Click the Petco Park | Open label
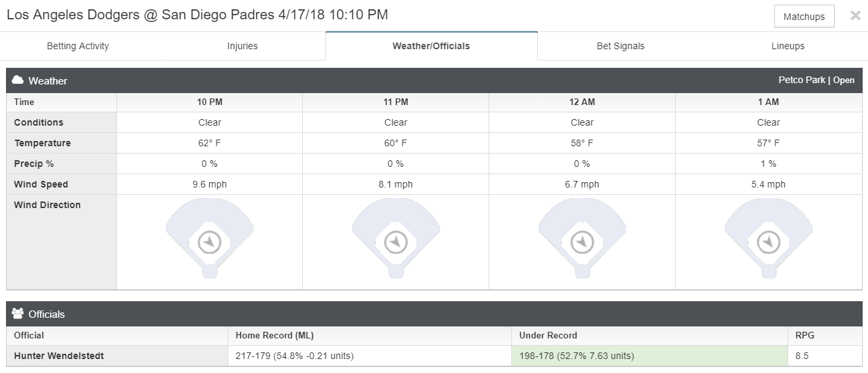868x373 pixels. pyautogui.click(x=816, y=80)
